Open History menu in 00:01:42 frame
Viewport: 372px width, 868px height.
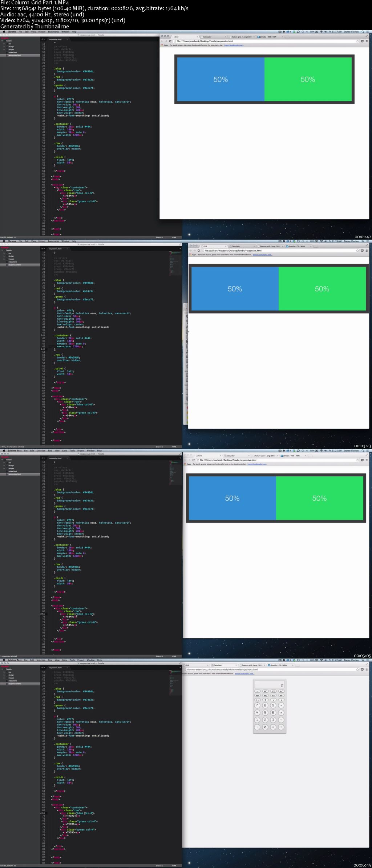point(42,32)
